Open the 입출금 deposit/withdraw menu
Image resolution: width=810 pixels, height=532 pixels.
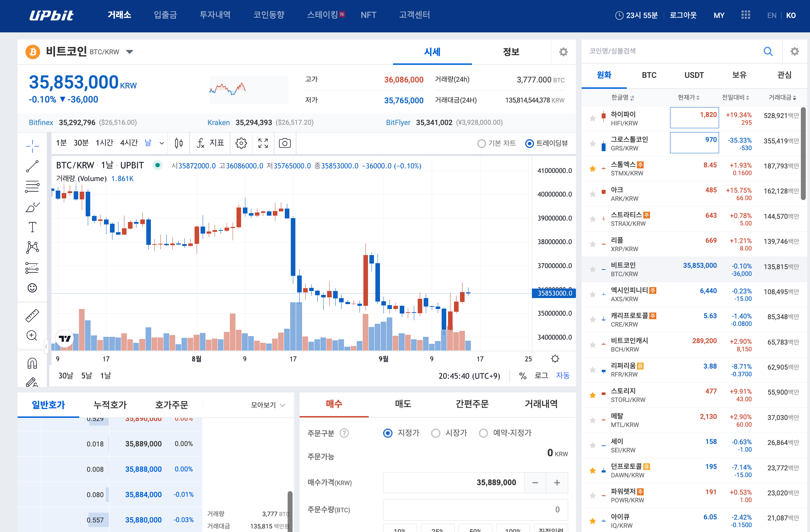tap(165, 15)
